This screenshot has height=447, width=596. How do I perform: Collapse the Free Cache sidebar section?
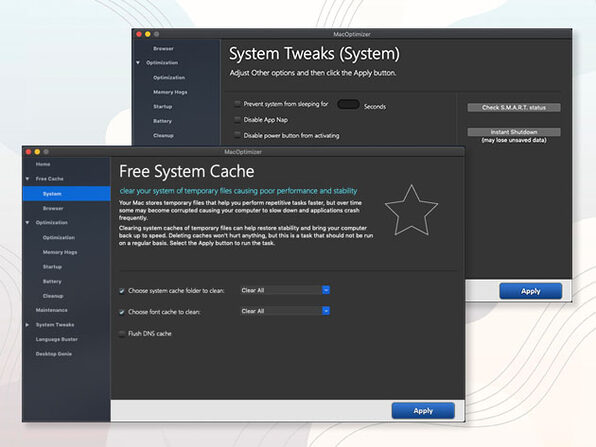click(x=27, y=179)
